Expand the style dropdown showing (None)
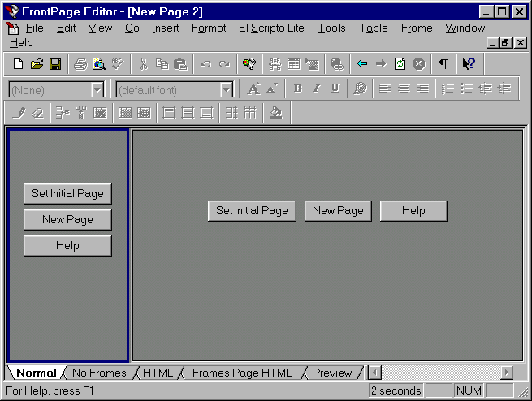The height and width of the screenshot is (401, 532). click(97, 90)
